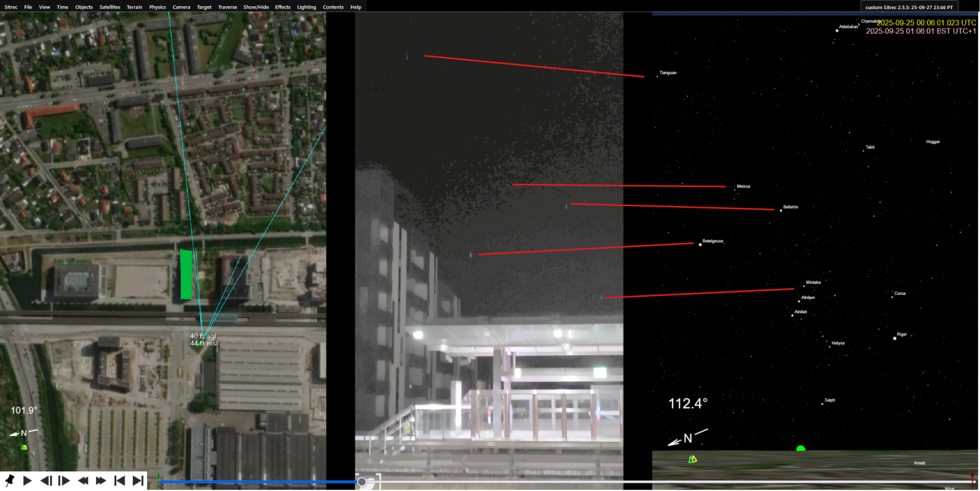
Task: Open the Effects menu
Action: pos(282,7)
